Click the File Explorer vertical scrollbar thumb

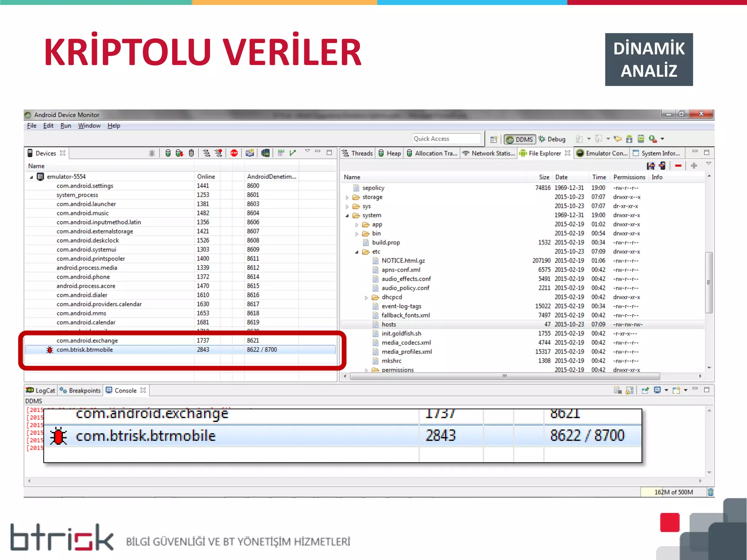[709, 283]
